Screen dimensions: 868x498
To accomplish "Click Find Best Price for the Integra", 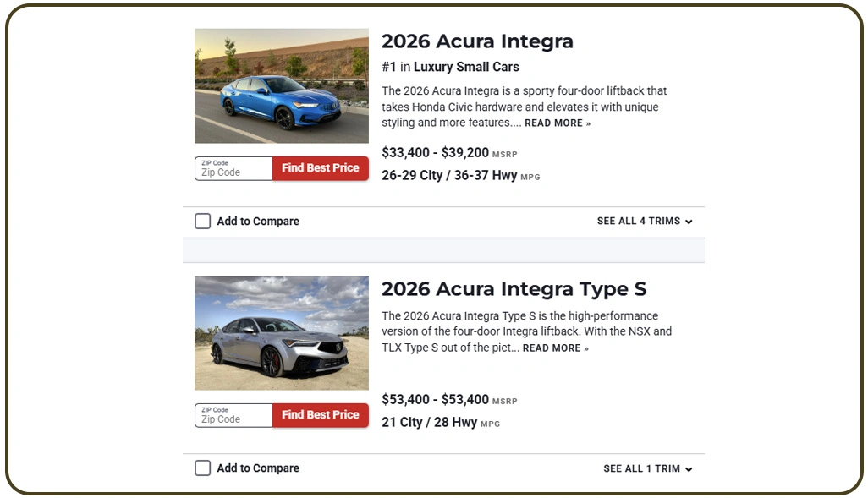I will (320, 168).
